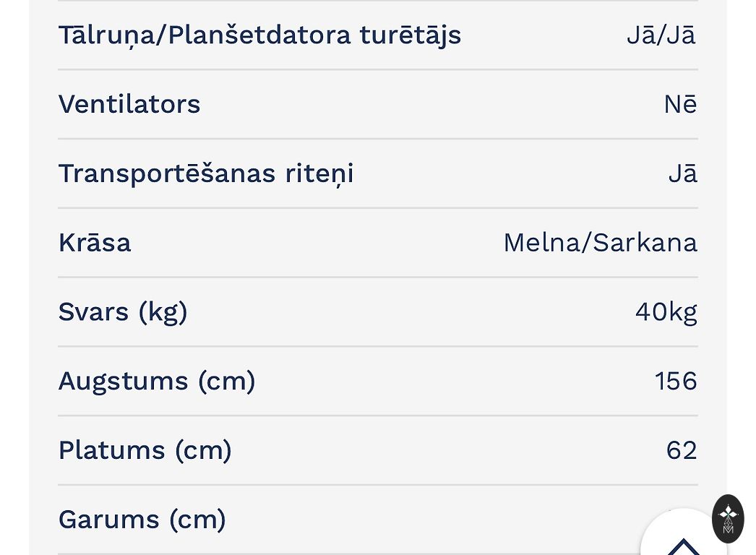Viewport: 756px width, 555px height.
Task: Click the word Sarkana in color value
Action: coord(645,243)
